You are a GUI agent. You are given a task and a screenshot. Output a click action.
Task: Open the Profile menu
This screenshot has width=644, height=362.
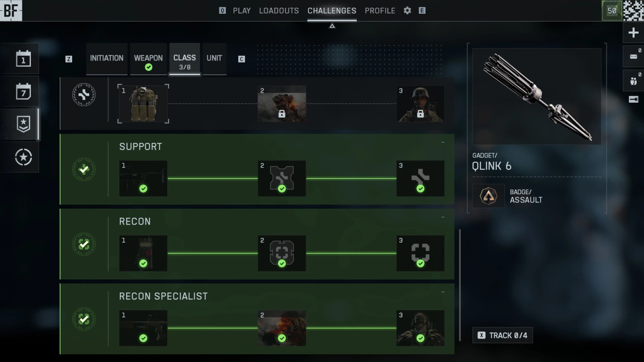(380, 11)
